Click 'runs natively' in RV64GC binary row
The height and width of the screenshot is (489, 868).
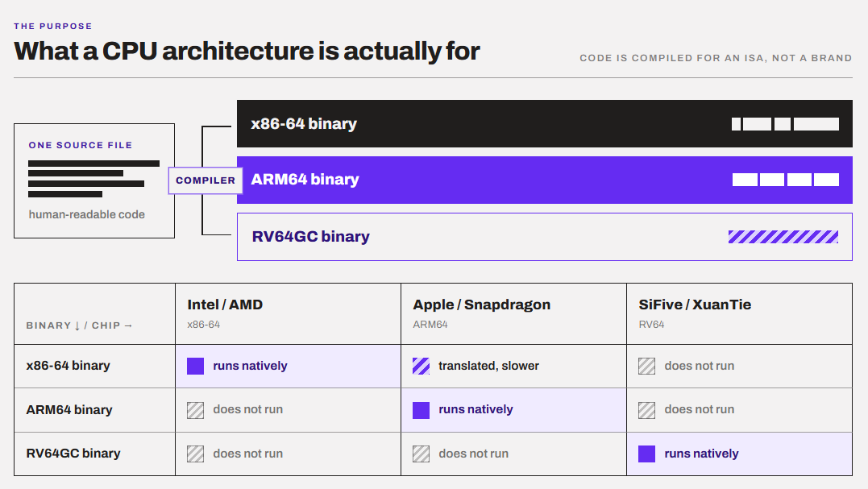pos(701,454)
